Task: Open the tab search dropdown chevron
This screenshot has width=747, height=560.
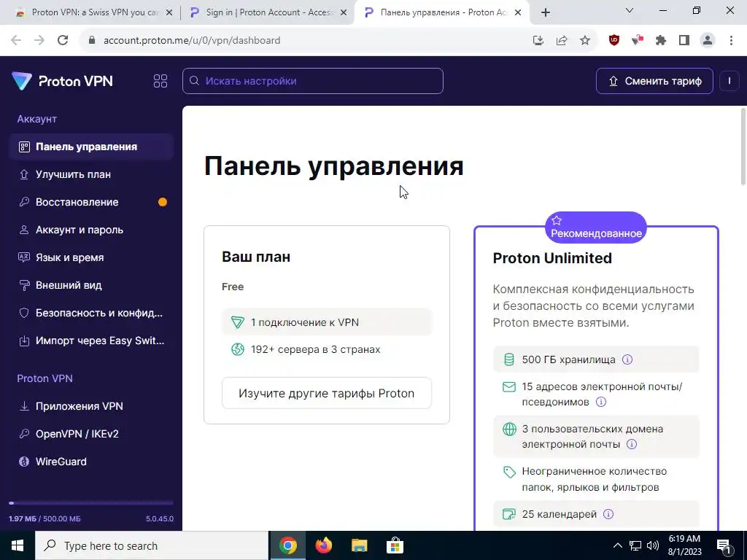Action: coord(630,10)
